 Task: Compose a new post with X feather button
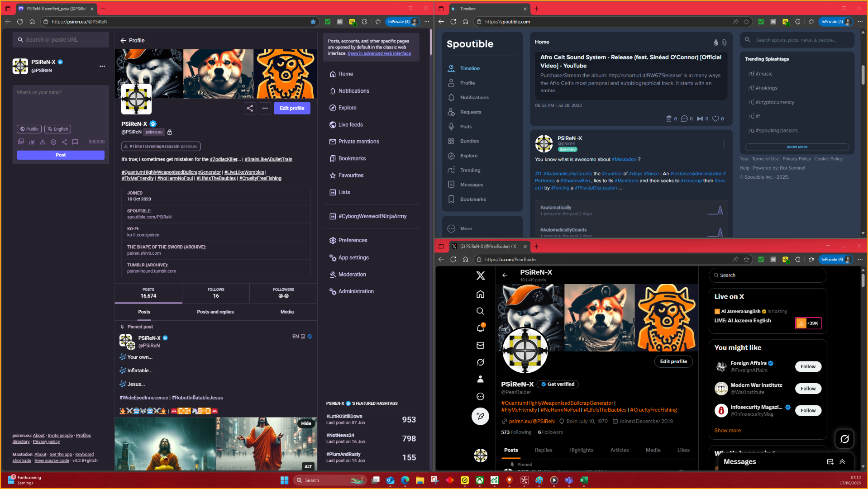[x=481, y=416]
